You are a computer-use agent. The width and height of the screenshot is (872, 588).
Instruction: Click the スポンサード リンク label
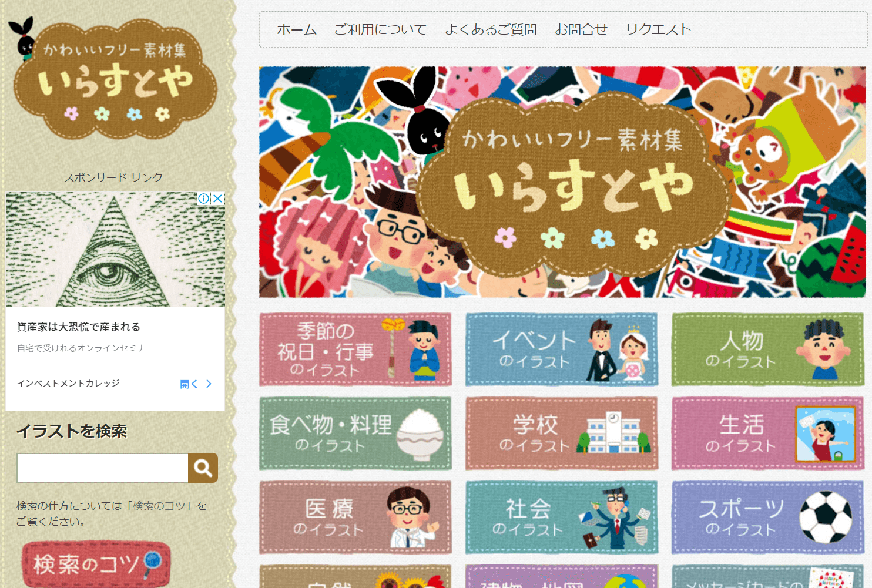click(113, 177)
